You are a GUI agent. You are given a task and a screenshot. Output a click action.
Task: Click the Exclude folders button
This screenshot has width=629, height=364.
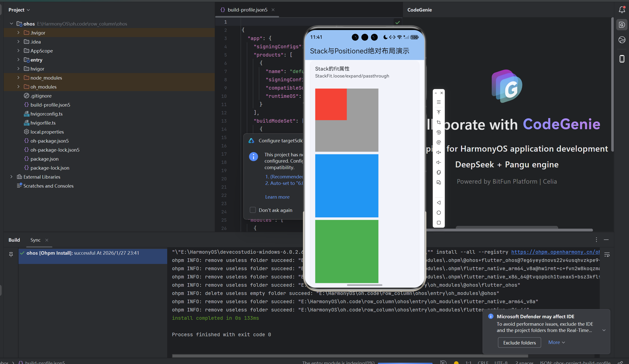click(519, 342)
